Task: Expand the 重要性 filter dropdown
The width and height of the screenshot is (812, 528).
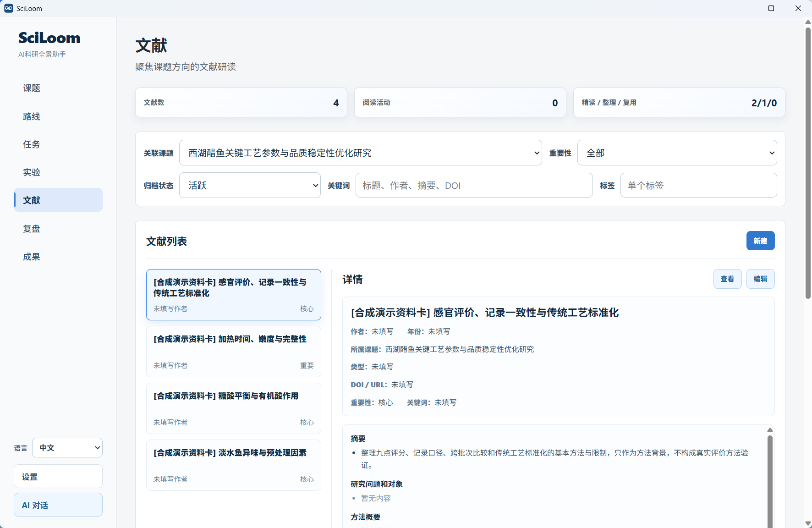Action: click(677, 153)
